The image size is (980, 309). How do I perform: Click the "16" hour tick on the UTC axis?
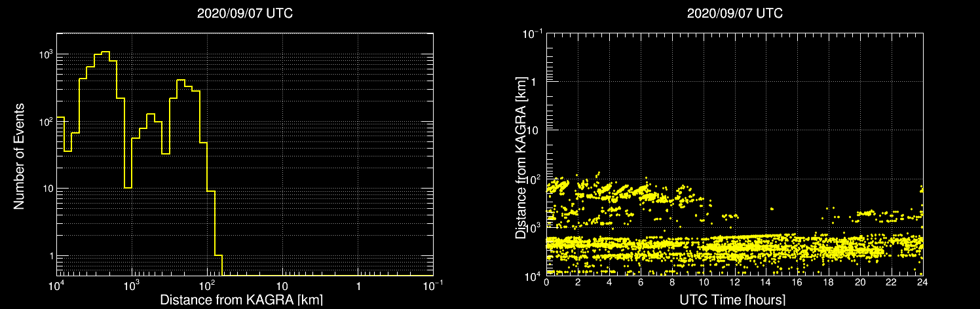pyautogui.click(x=797, y=283)
